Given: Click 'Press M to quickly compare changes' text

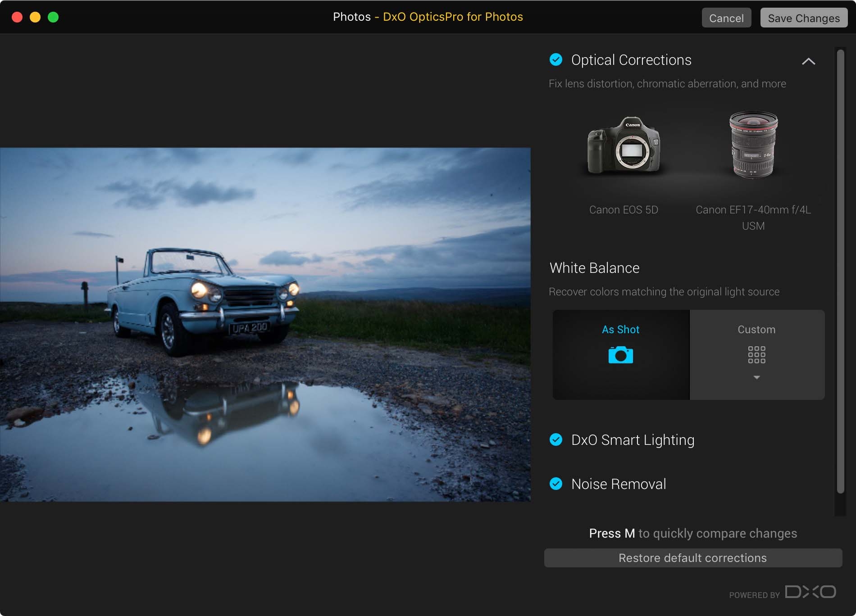Looking at the screenshot, I should point(693,534).
